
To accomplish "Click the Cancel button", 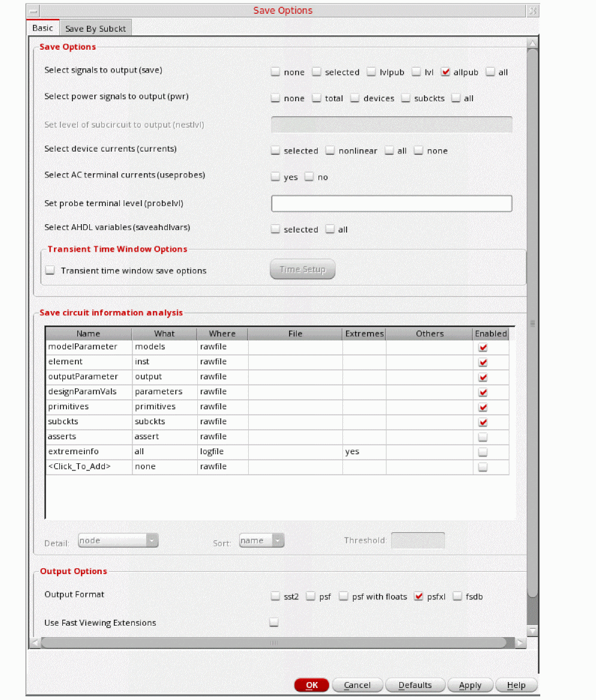I will 357,685.
